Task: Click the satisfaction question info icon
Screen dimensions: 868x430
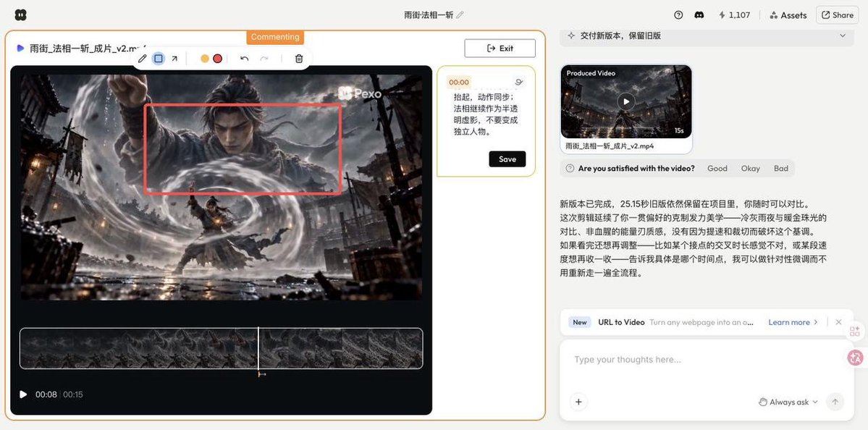Action: coord(570,168)
